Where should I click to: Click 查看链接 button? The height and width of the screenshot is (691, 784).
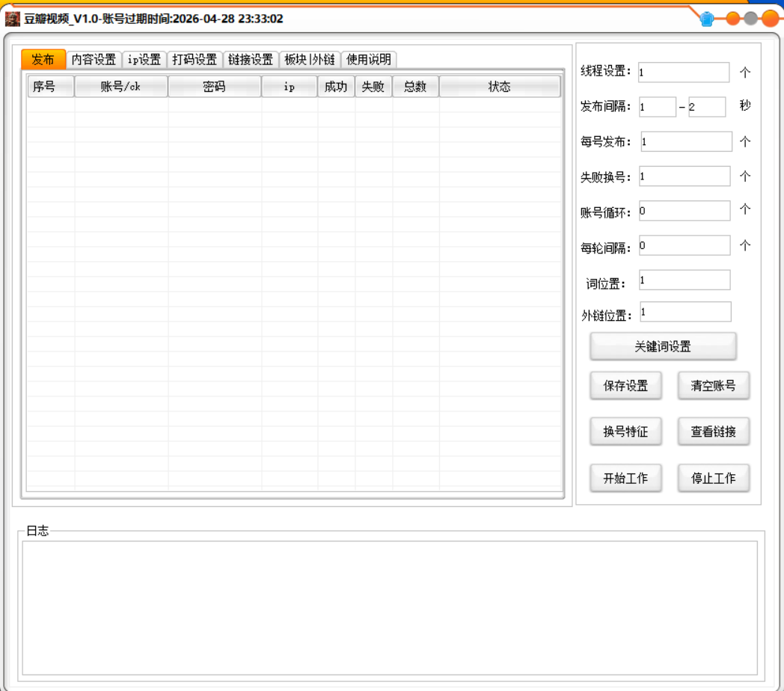(x=714, y=432)
